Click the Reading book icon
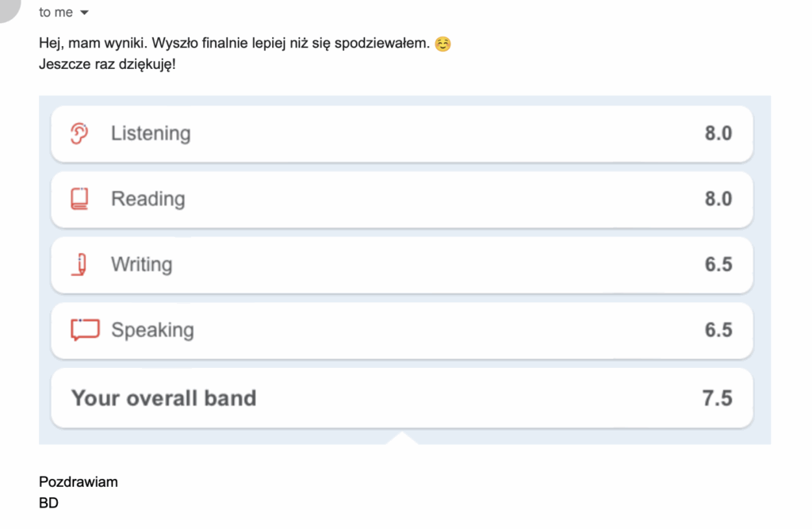812x529 pixels. click(x=79, y=198)
